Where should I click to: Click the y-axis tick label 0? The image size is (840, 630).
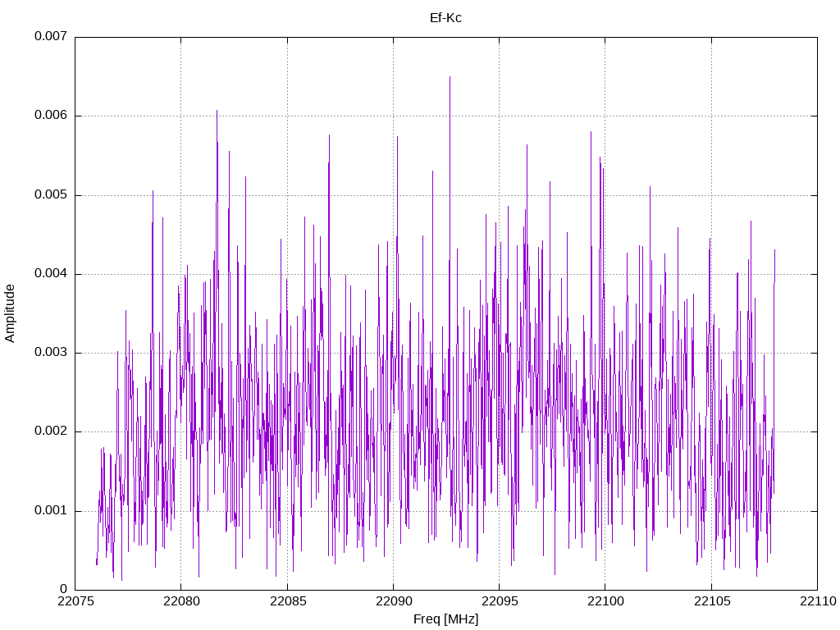[x=64, y=589]
